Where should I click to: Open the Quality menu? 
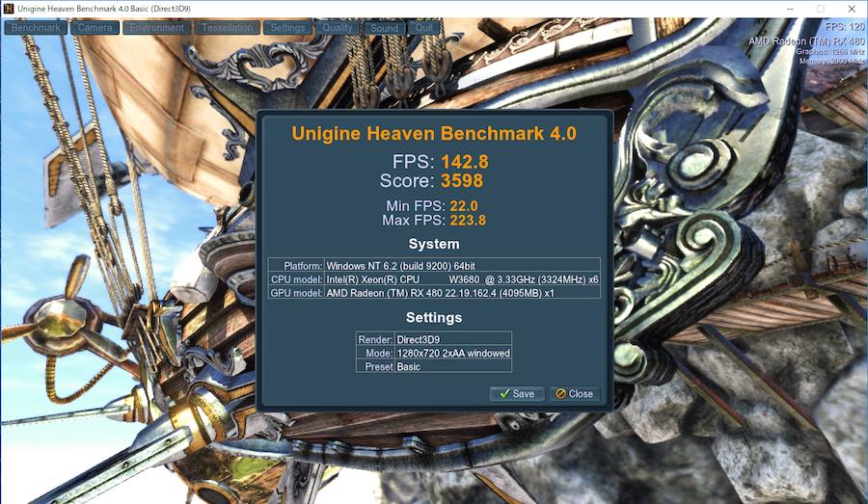coord(338,27)
